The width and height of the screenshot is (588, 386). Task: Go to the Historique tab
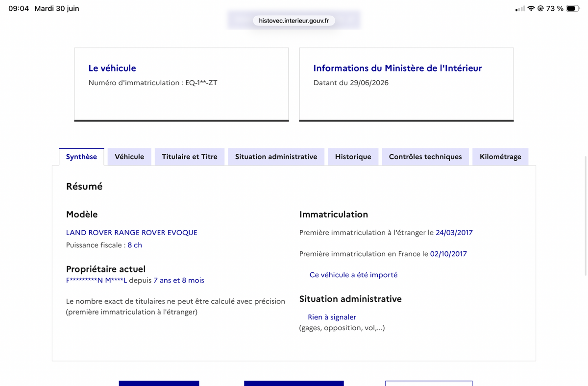pyautogui.click(x=353, y=157)
